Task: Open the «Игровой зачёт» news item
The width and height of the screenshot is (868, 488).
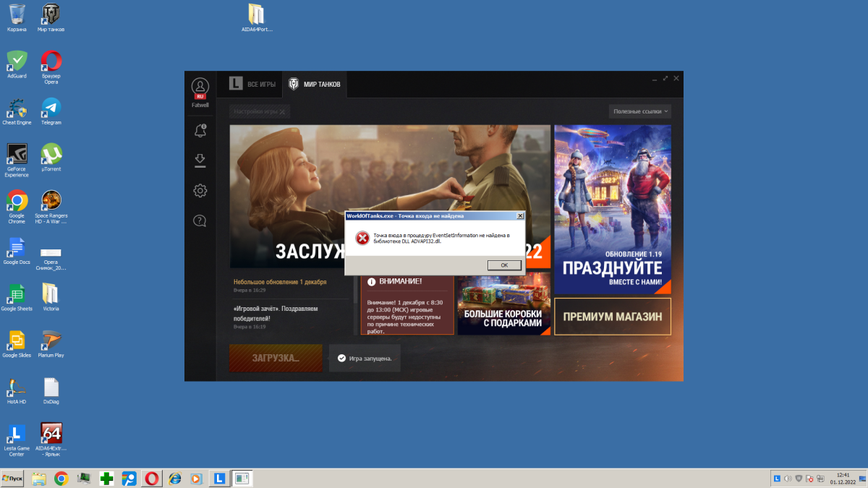Action: pyautogui.click(x=276, y=313)
